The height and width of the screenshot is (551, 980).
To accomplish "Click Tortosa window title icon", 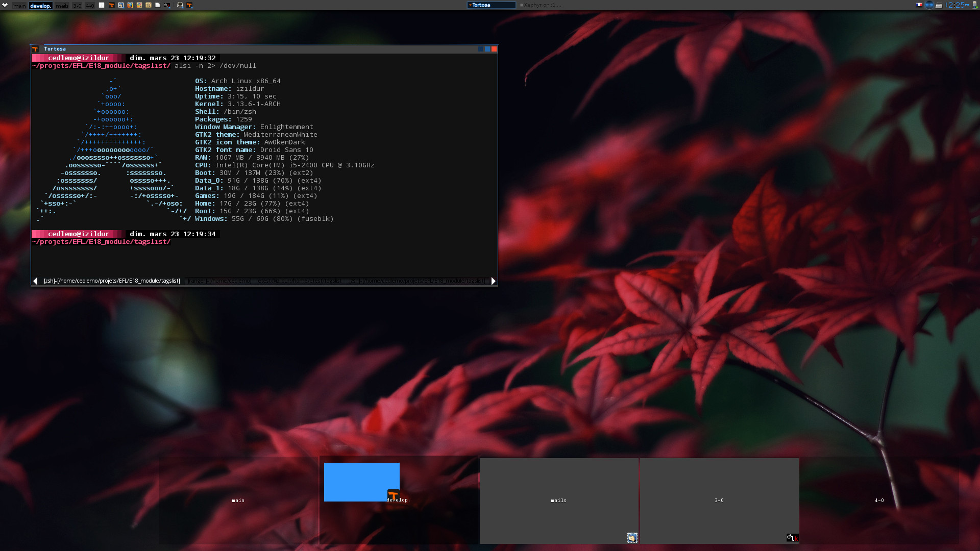I will 35,49.
